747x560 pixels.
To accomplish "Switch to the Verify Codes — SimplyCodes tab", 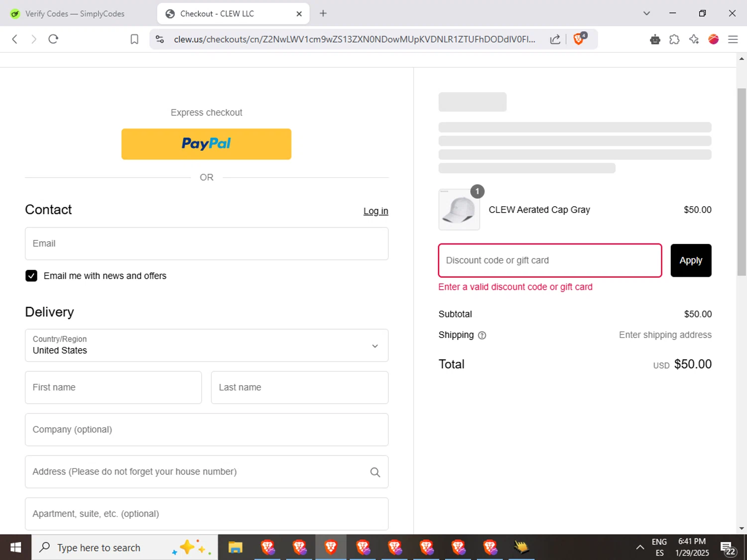I will click(x=75, y=14).
